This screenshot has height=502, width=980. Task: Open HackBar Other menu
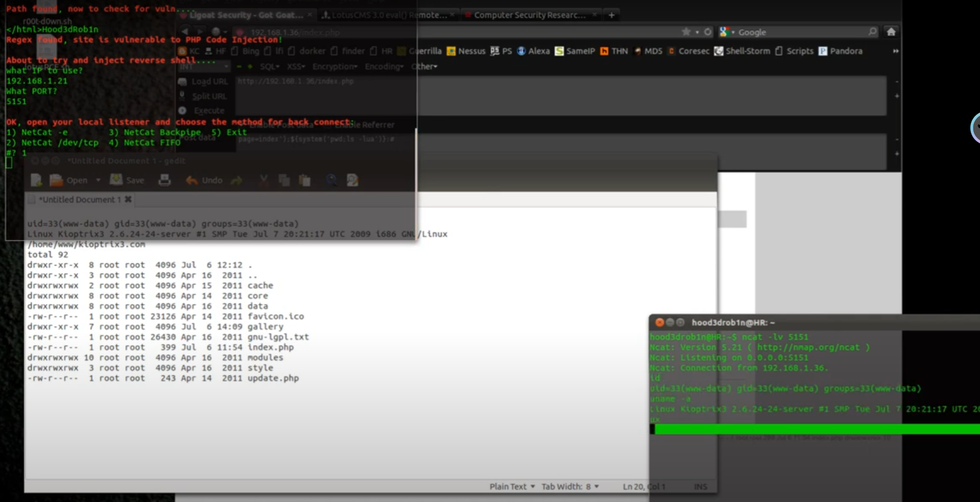tap(424, 67)
